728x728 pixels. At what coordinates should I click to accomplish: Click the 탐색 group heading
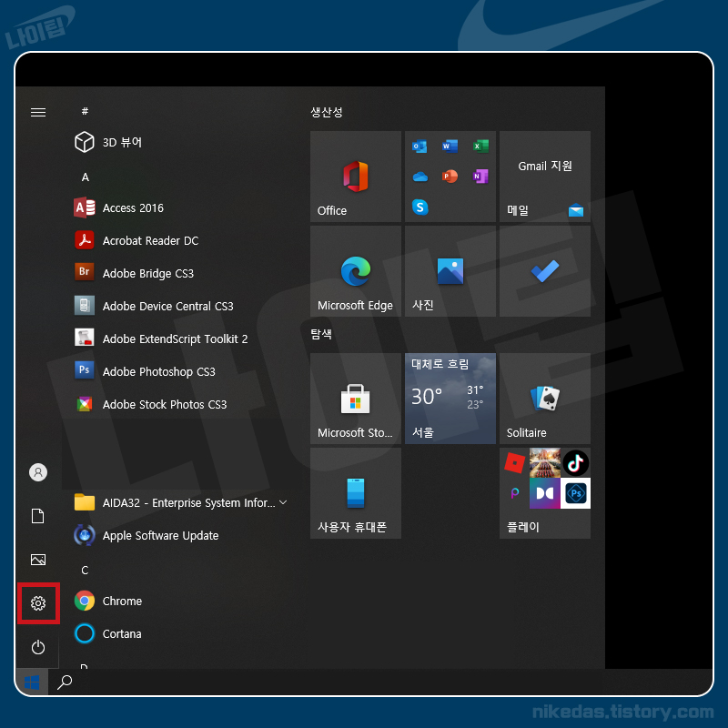[x=321, y=334]
